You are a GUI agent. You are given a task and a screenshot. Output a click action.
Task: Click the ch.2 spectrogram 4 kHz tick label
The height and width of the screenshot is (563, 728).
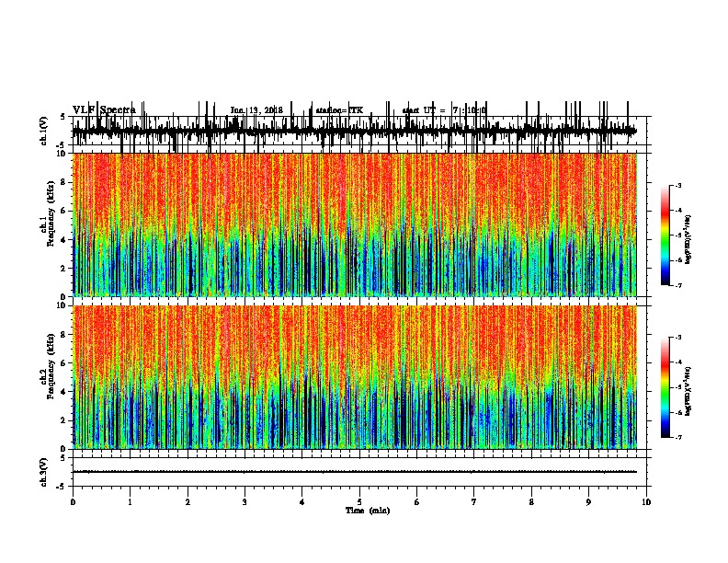[x=64, y=392]
